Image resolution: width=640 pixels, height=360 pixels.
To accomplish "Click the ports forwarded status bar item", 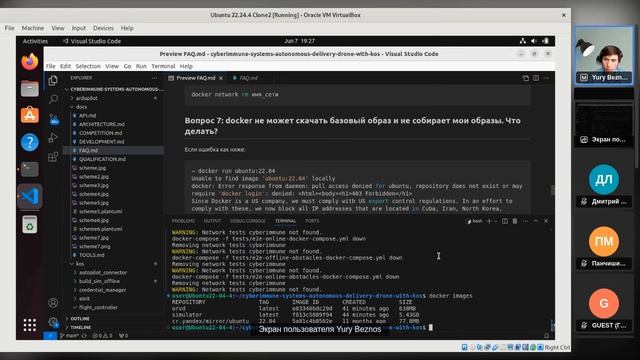I will [x=123, y=336].
